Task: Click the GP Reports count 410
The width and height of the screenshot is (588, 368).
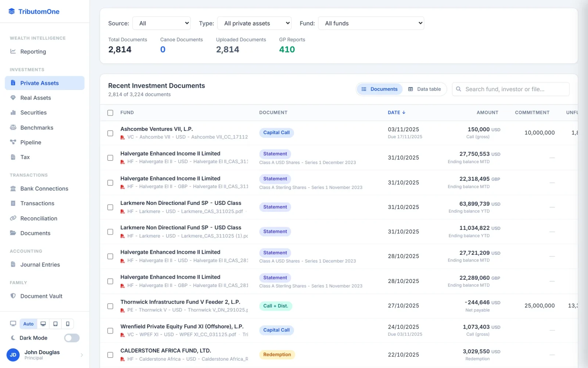Action: pos(287,49)
